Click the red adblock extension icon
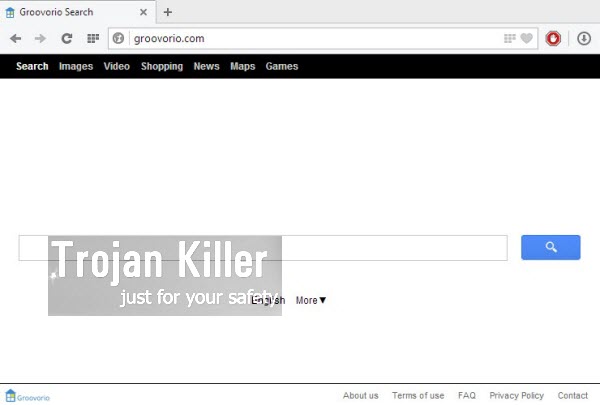 [x=552, y=39]
